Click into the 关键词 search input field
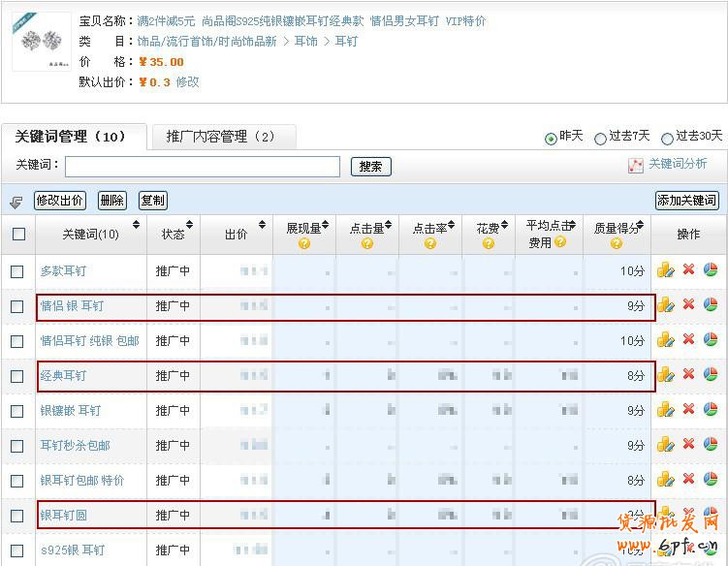This screenshot has width=728, height=566. click(202, 167)
